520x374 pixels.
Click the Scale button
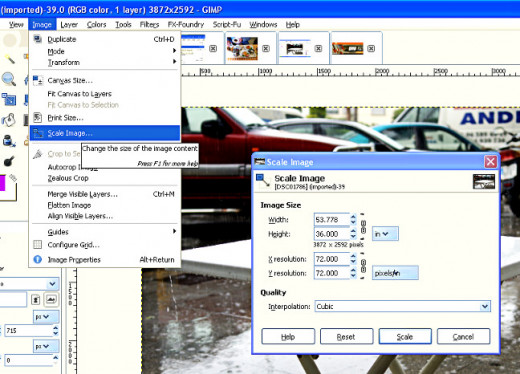click(405, 337)
